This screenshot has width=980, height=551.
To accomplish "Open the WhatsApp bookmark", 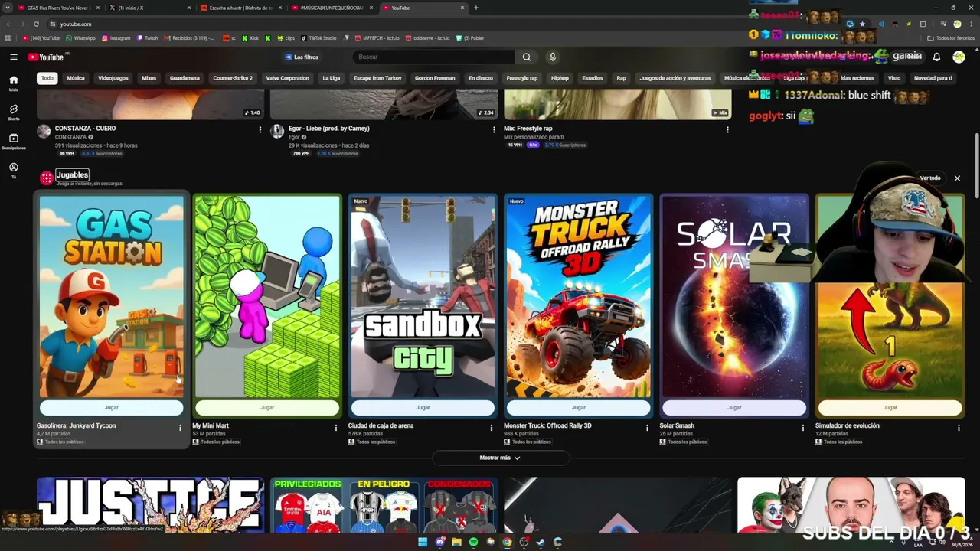I will (81, 38).
